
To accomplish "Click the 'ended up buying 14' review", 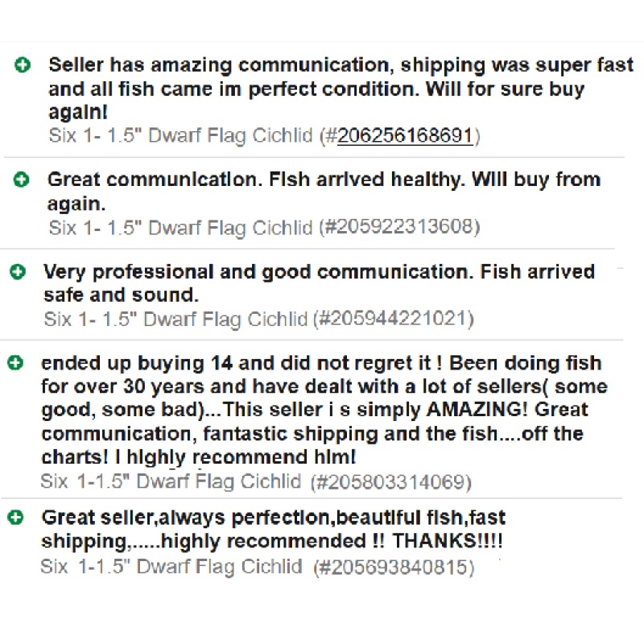I will click(x=324, y=410).
